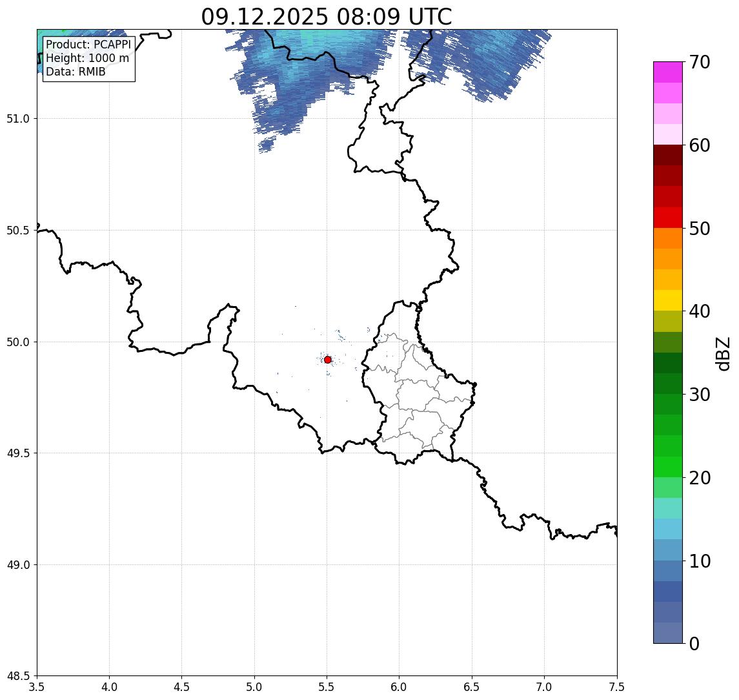This screenshot has width=739, height=700.
Task: Click the colorbar tick label 40
Action: coord(700,311)
